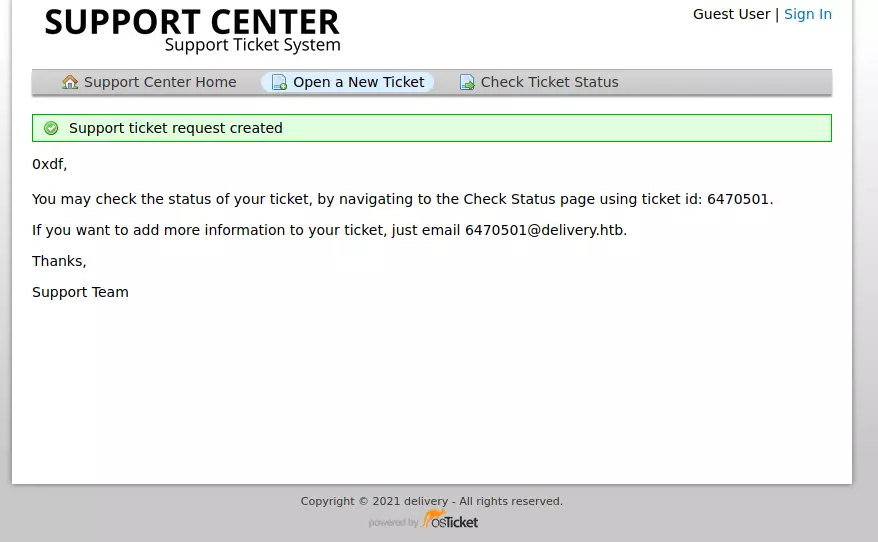Click the Check Ticket Status page icon

click(467, 82)
